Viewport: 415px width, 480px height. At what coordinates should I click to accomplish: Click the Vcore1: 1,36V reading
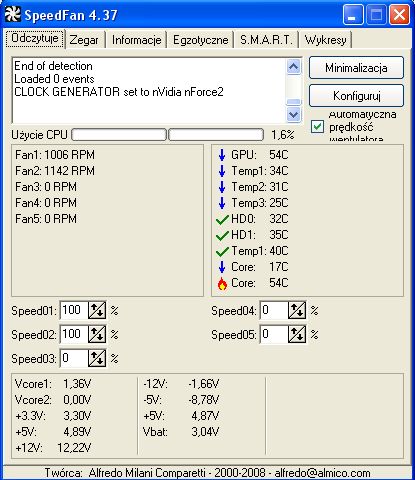click(53, 384)
